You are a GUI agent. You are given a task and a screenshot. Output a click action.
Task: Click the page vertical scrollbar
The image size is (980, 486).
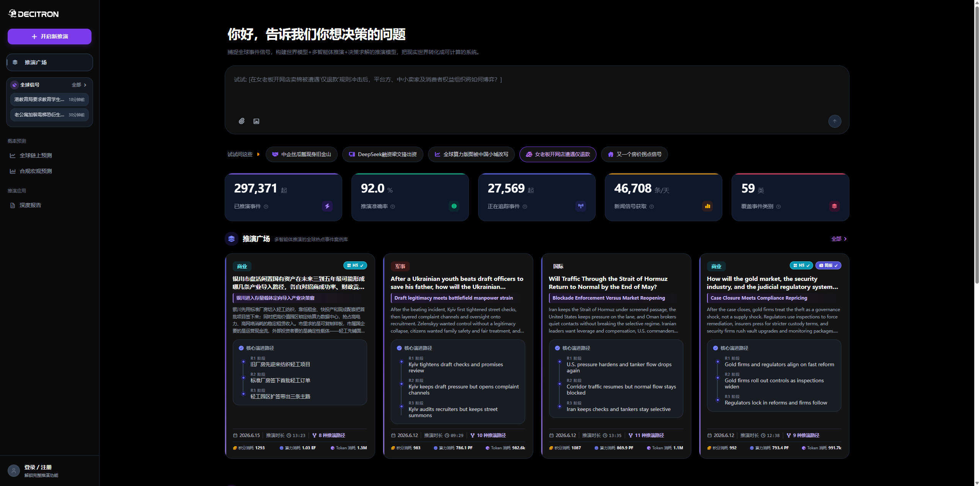(977, 145)
